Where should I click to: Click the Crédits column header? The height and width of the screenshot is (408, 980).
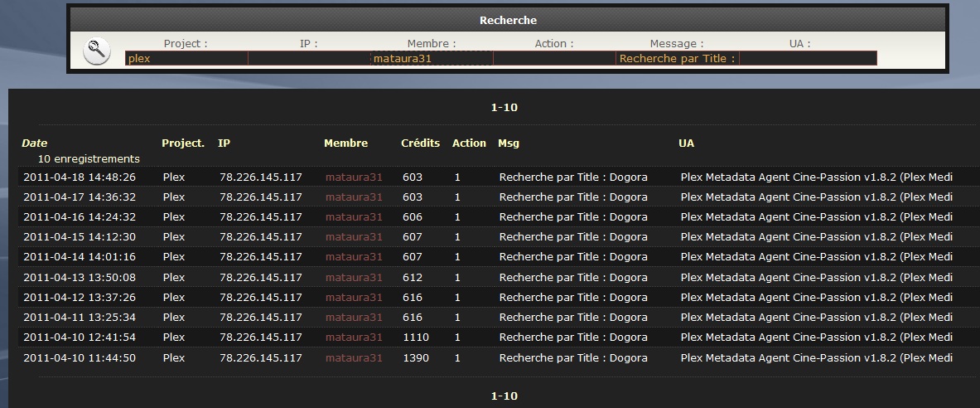pyautogui.click(x=420, y=143)
